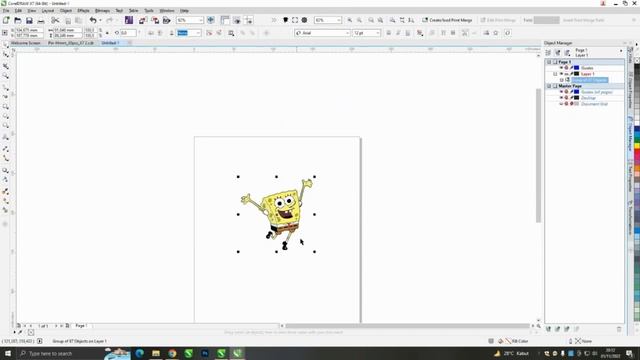Open Google Chrome from the taskbar
The width and height of the screenshot is (640, 360).
point(172,353)
